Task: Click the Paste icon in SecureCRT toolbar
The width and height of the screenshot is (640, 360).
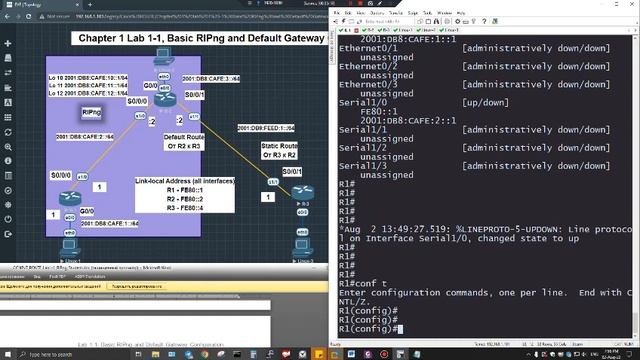Action: [x=428, y=21]
